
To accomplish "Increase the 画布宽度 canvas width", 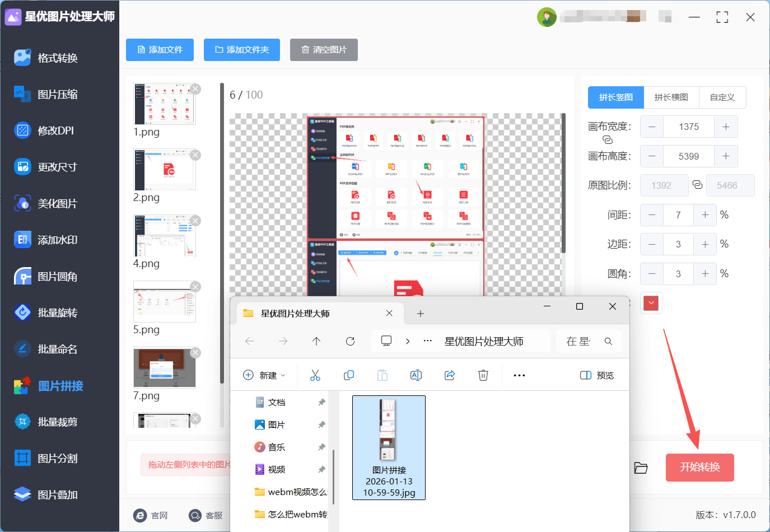I will [726, 127].
